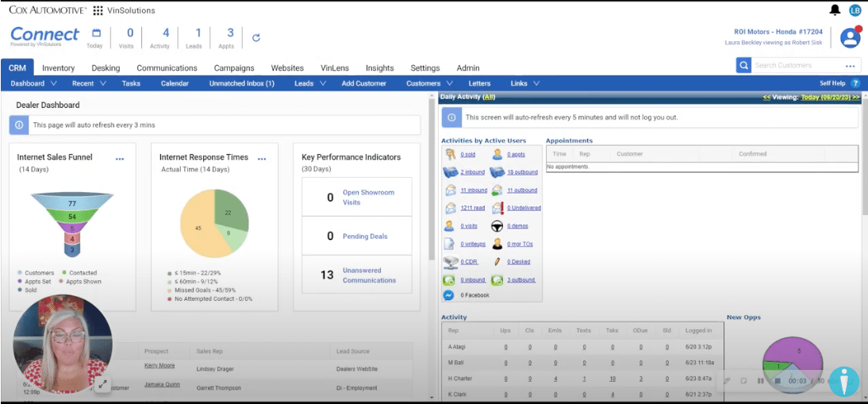Image resolution: width=868 pixels, height=404 pixels.
Task: Open the VinSolutions app grid icon
Action: tap(98, 10)
